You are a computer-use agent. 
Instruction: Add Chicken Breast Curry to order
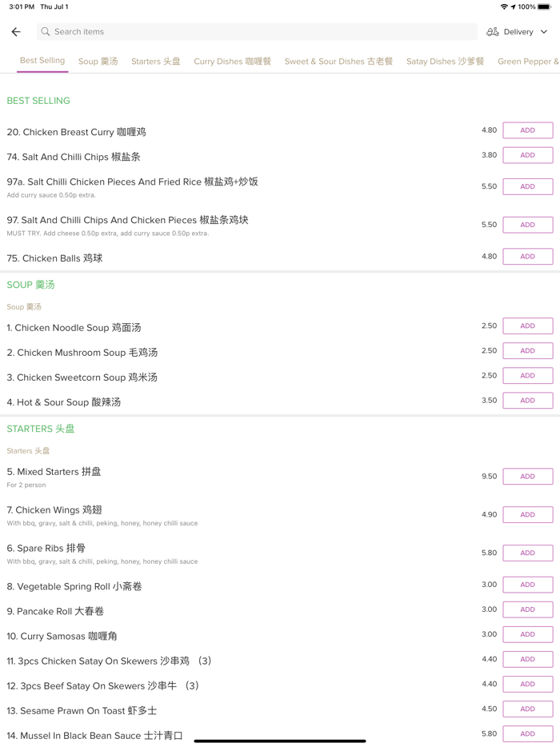coord(527,130)
